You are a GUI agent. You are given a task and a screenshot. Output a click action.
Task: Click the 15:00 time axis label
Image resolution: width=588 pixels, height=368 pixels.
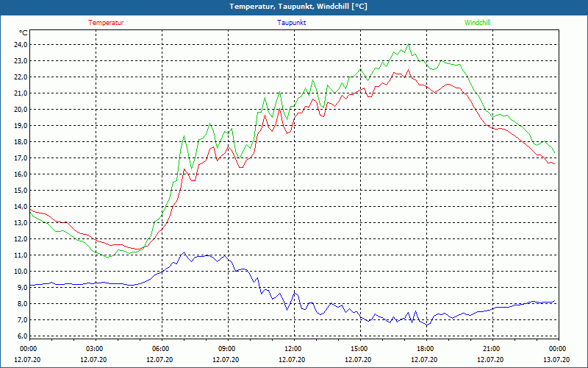[360, 349]
